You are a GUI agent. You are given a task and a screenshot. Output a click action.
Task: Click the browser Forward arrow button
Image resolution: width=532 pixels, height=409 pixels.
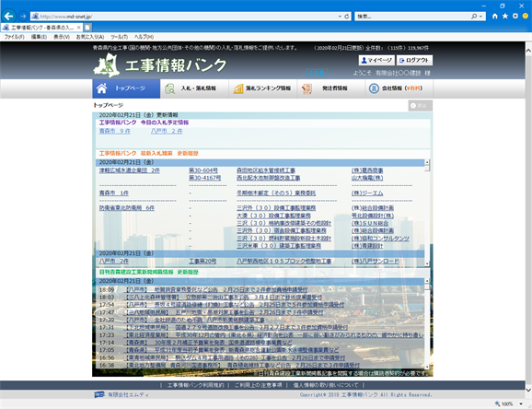click(x=23, y=16)
